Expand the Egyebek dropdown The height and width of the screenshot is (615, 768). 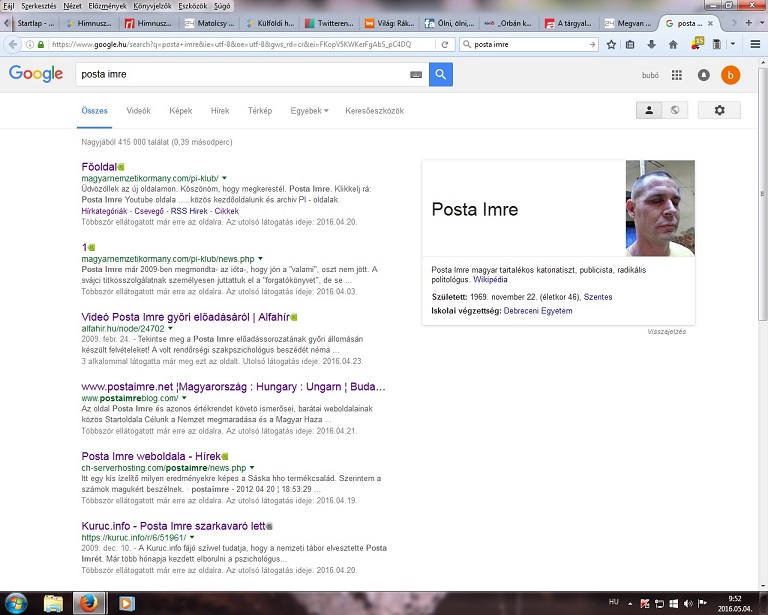309,110
